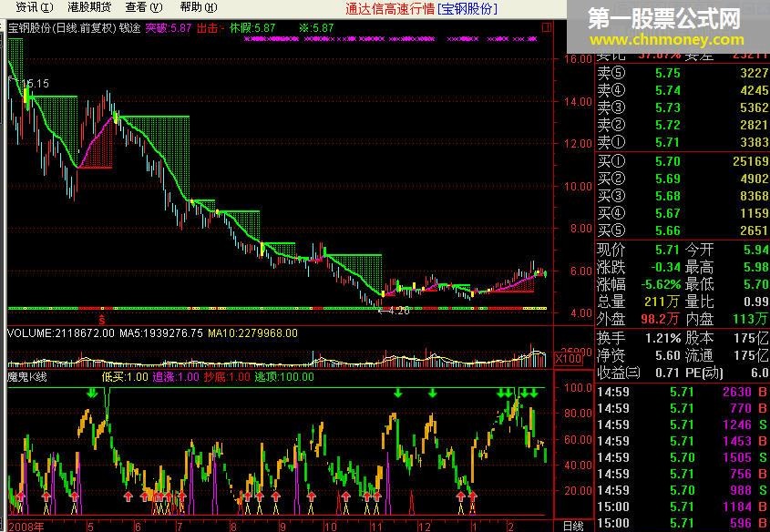Click the 日线 period label at chart bottom
This screenshot has width=770, height=532.
click(572, 527)
